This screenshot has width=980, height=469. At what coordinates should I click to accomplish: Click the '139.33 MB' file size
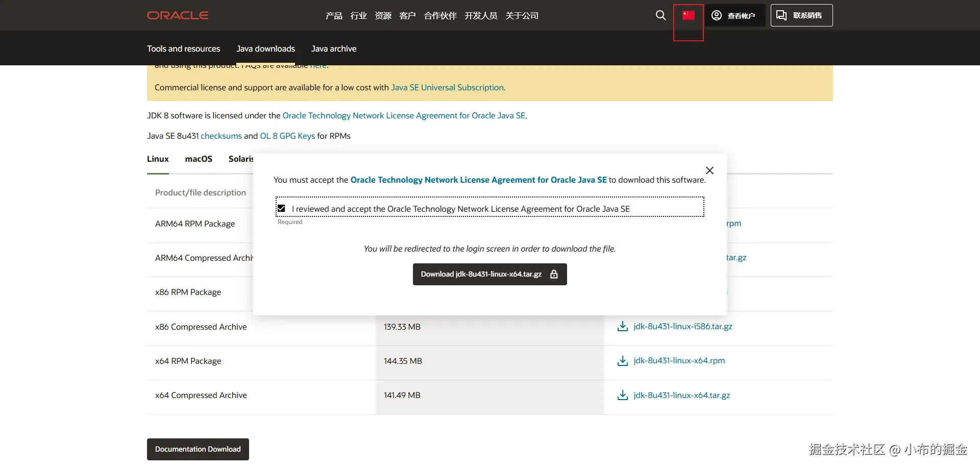[x=402, y=327]
